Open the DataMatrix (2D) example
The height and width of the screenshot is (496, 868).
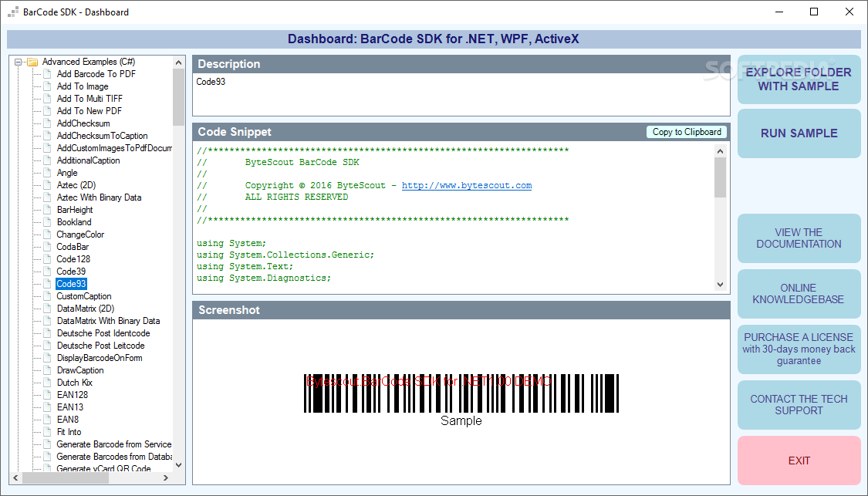coord(85,309)
